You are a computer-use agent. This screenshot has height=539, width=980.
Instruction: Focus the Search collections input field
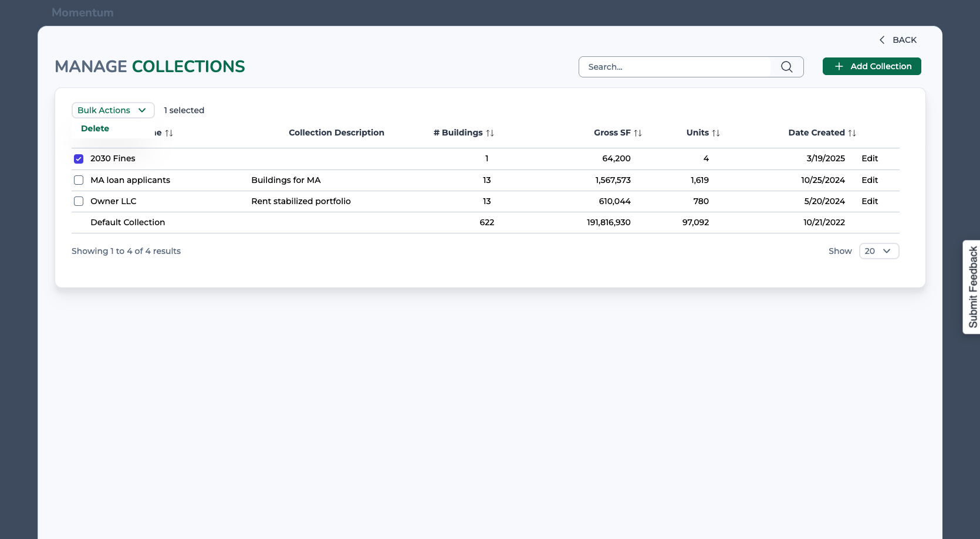(x=675, y=67)
